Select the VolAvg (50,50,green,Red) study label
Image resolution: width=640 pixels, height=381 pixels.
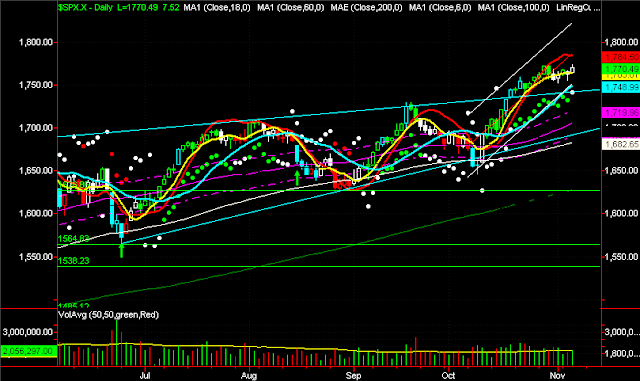click(109, 315)
